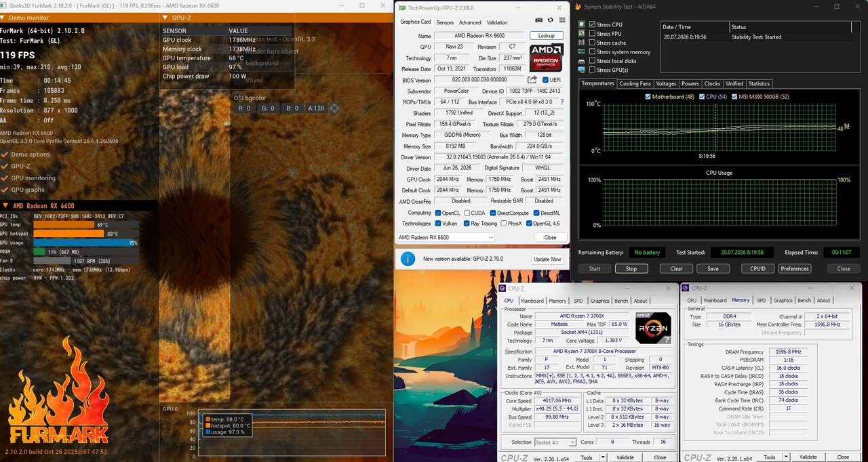This screenshot has height=462, width=868.
Task: Click the blue info icon in update notice
Action: point(408,259)
